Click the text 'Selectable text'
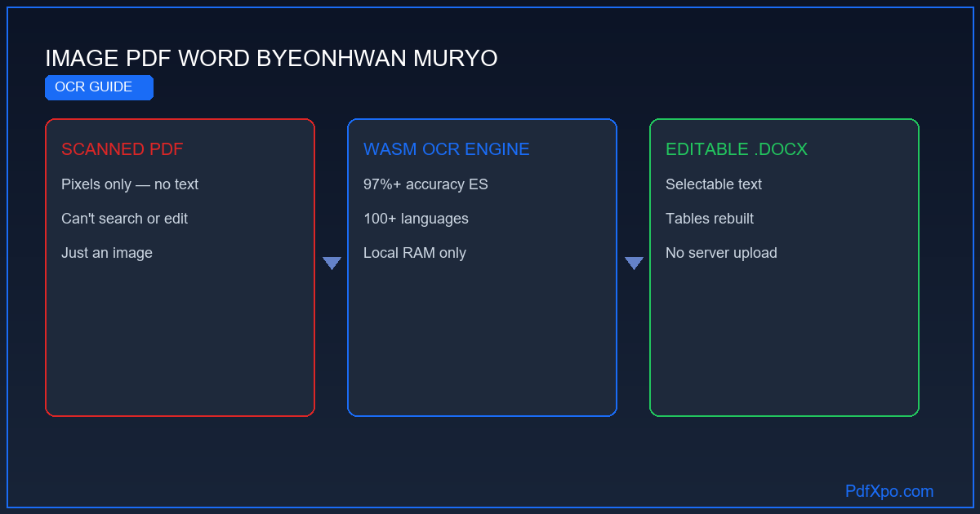The height and width of the screenshot is (514, 980). pos(714,184)
